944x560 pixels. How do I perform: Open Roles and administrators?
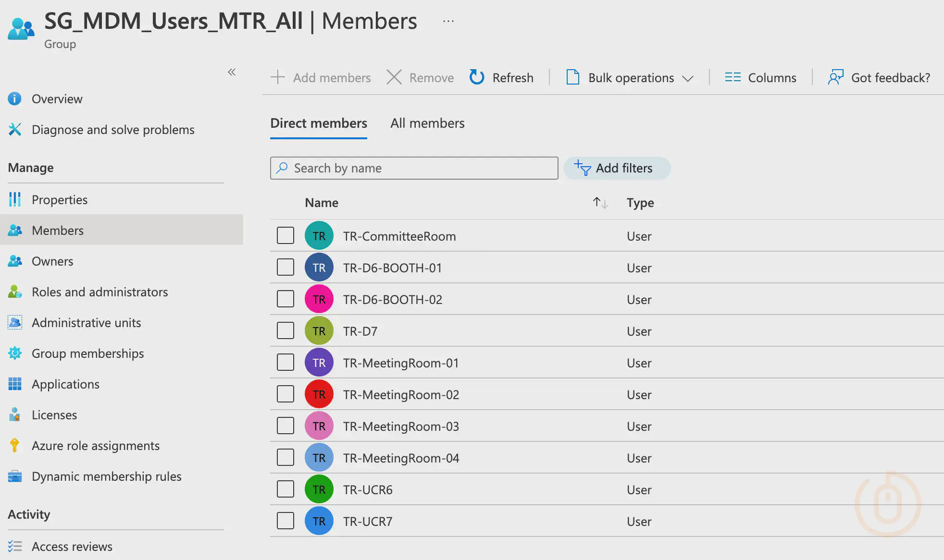click(100, 292)
